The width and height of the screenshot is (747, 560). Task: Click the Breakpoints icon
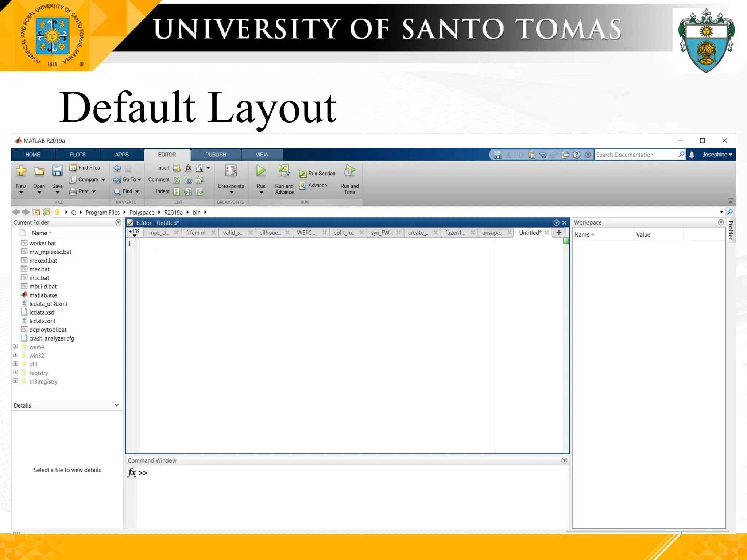tap(231, 171)
